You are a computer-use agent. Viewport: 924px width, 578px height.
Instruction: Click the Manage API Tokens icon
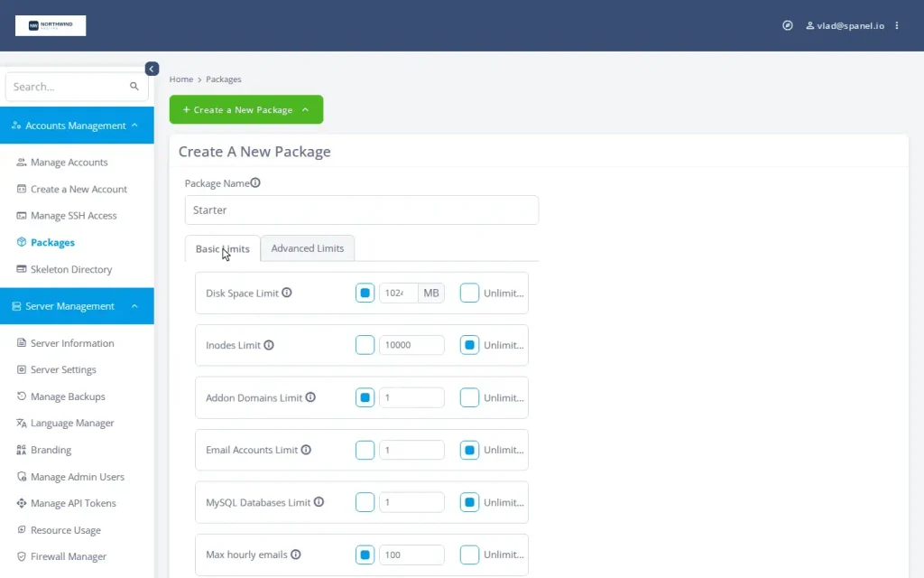point(22,503)
